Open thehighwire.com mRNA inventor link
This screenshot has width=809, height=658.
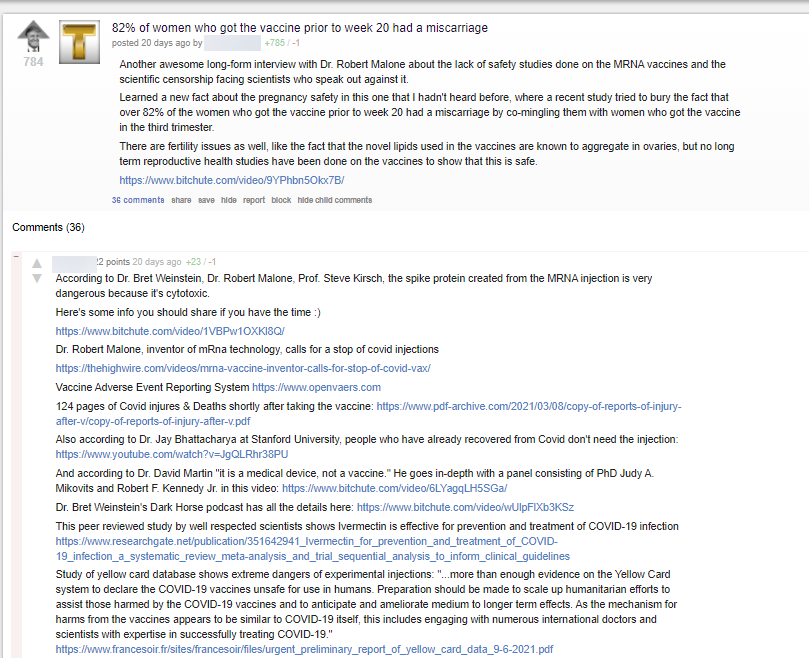tap(243, 368)
